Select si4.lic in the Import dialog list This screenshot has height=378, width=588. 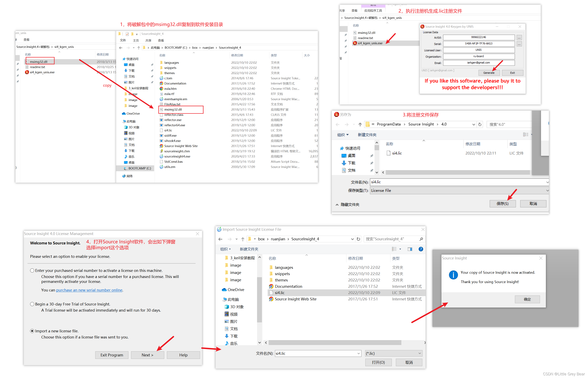347,293
